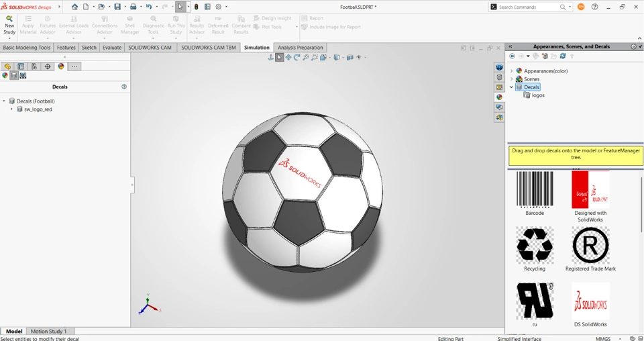Switch to the Sketch tab

pyautogui.click(x=89, y=47)
